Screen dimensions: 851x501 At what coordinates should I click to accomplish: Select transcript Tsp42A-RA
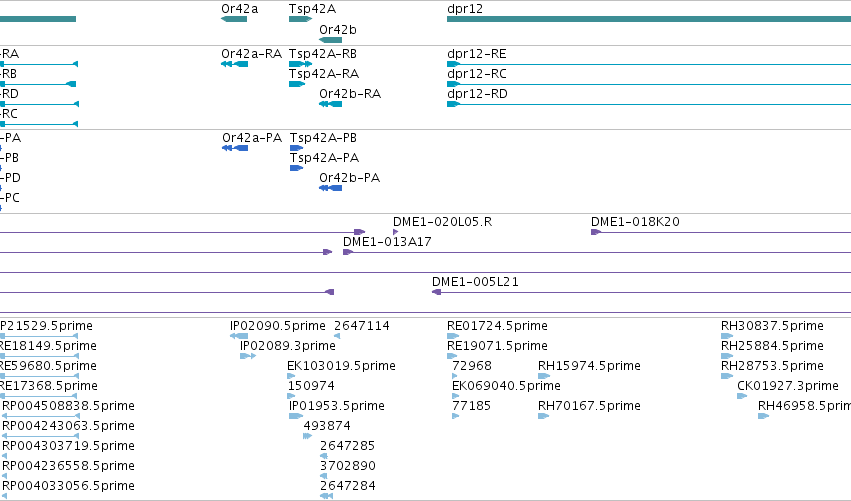coord(297,84)
